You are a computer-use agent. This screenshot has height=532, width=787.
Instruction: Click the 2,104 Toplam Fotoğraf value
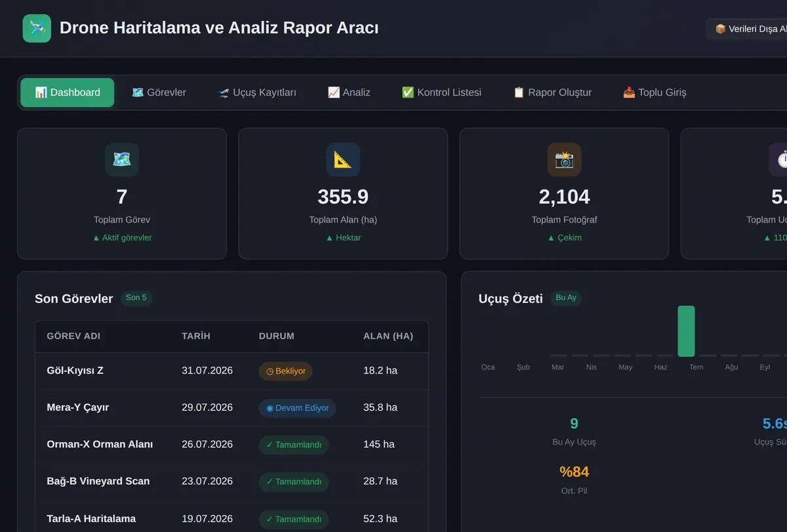pos(564,197)
